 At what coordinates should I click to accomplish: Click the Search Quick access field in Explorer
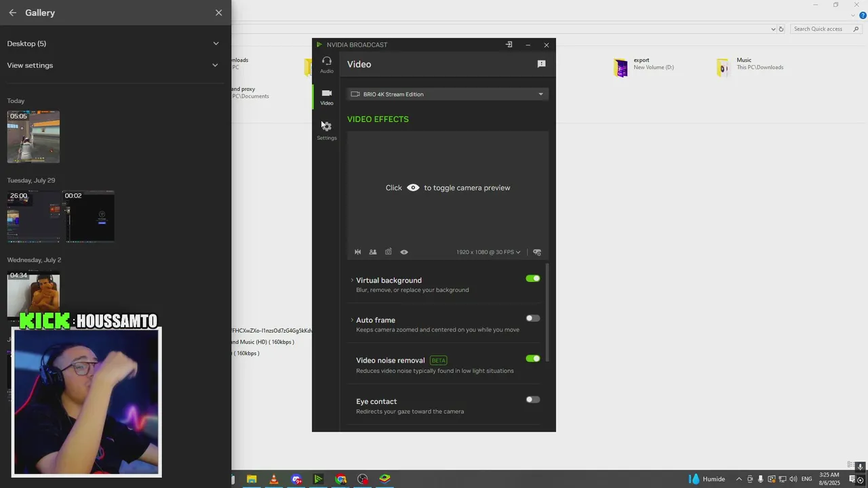coord(825,29)
